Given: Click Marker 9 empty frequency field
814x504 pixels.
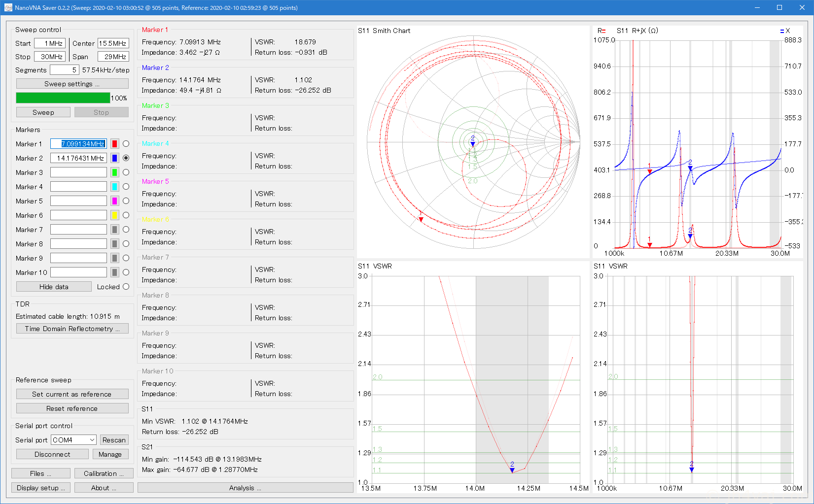Looking at the screenshot, I should point(78,258).
